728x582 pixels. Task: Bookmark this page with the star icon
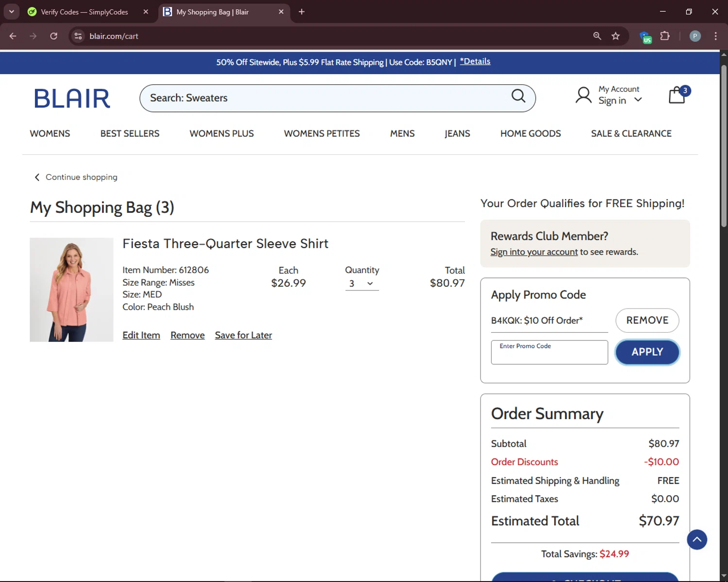point(615,36)
